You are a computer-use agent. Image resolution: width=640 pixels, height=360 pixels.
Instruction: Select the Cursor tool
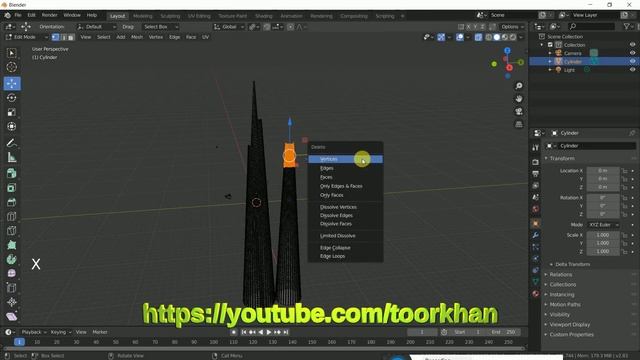click(12, 67)
